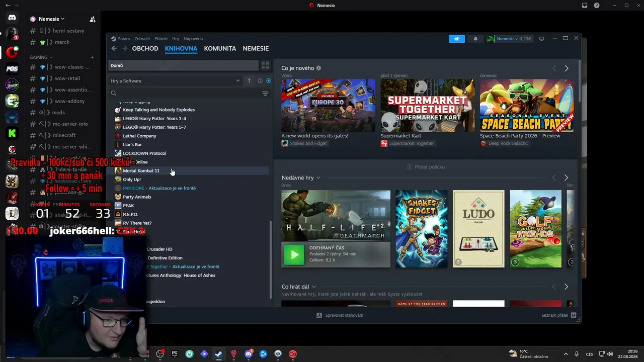Switch to the OBCHOD tab
The height and width of the screenshot is (362, 644).
tap(145, 49)
